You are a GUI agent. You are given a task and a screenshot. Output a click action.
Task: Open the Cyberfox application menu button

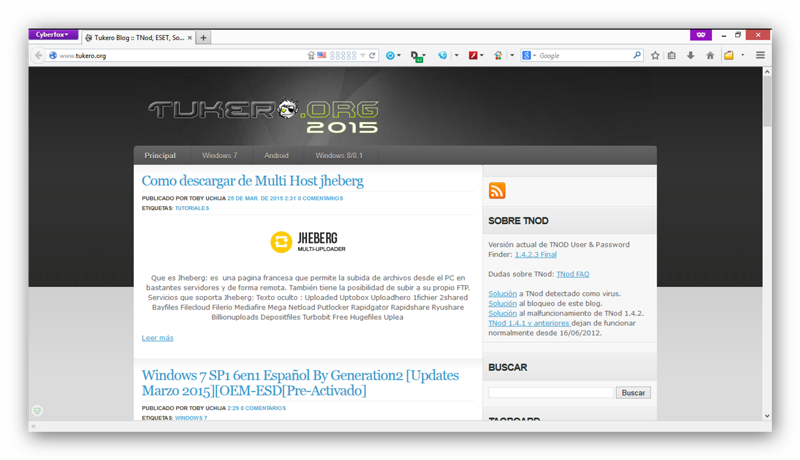(x=53, y=35)
